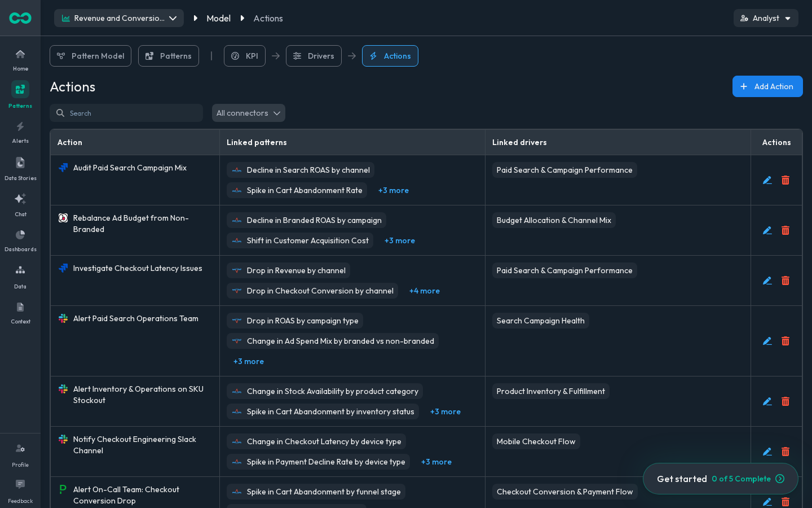
Task: Go to Home in the sidebar
Action: [x=20, y=60]
